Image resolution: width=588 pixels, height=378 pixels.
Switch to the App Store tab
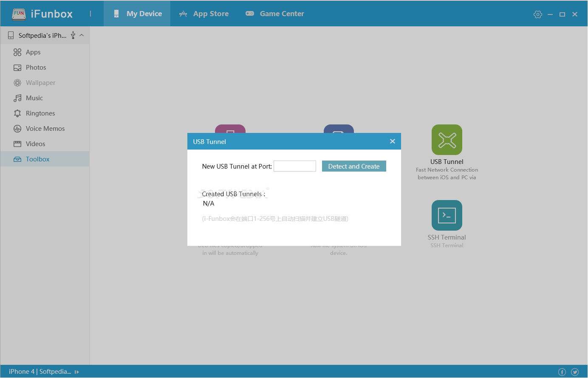click(204, 14)
